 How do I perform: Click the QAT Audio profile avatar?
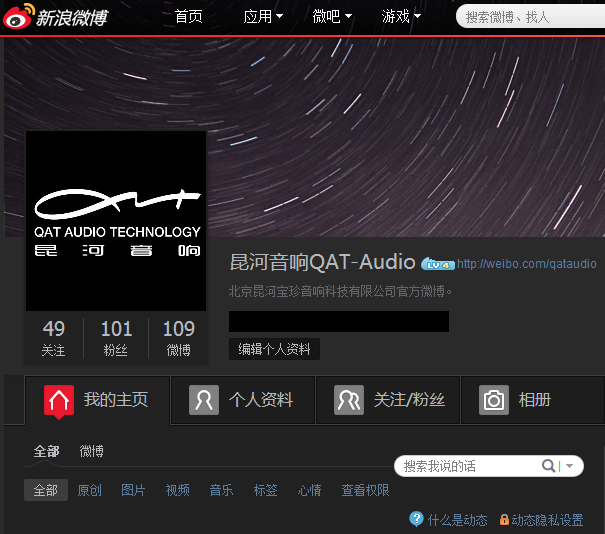(x=116, y=221)
